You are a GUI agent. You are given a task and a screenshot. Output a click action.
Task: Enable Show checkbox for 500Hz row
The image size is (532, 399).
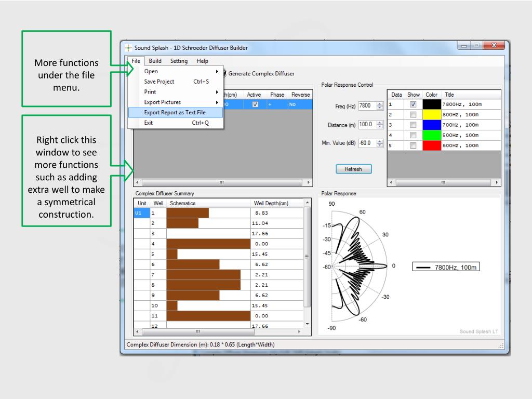tap(413, 135)
